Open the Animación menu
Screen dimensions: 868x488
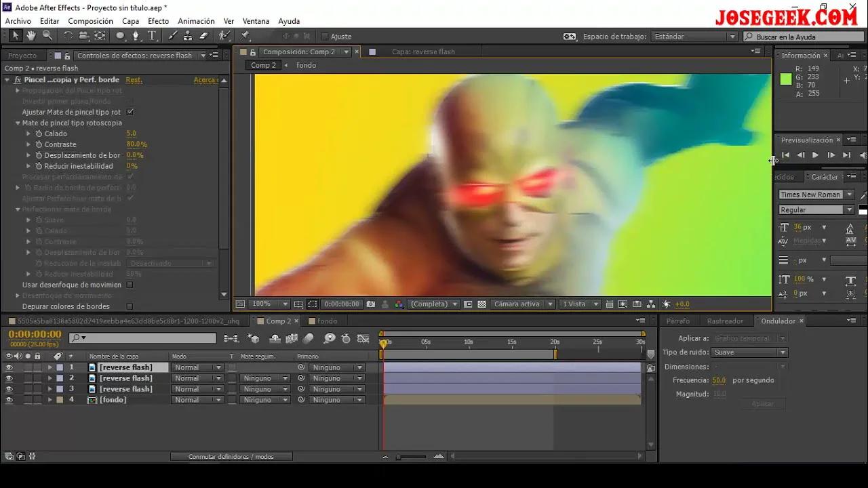point(196,21)
